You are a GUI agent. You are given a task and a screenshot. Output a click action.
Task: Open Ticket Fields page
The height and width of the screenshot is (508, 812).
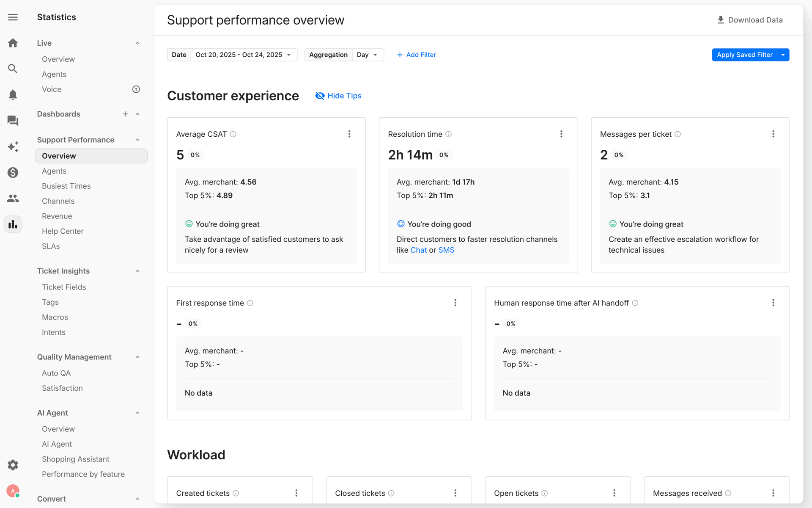[x=64, y=287]
